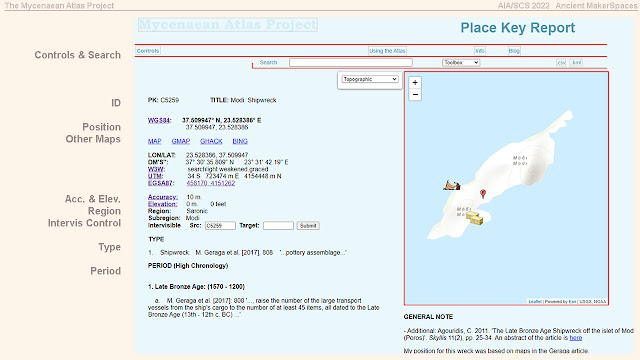
Task: Click the yellow block marker on map
Action: 475,218
